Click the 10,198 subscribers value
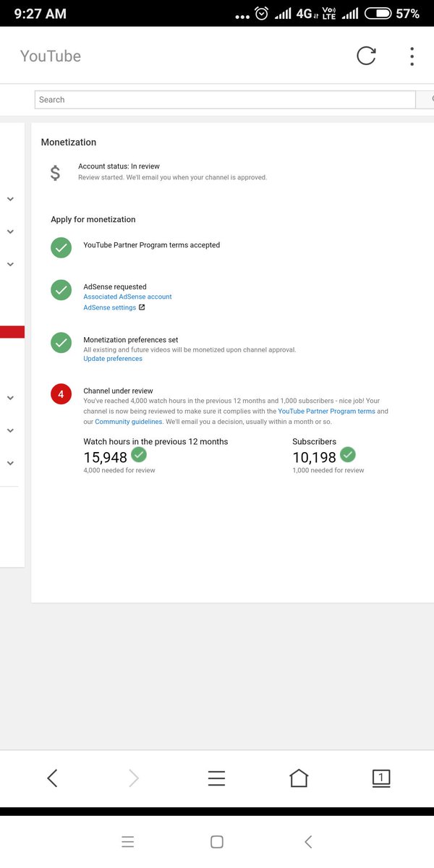The width and height of the screenshot is (434, 868). 315,457
